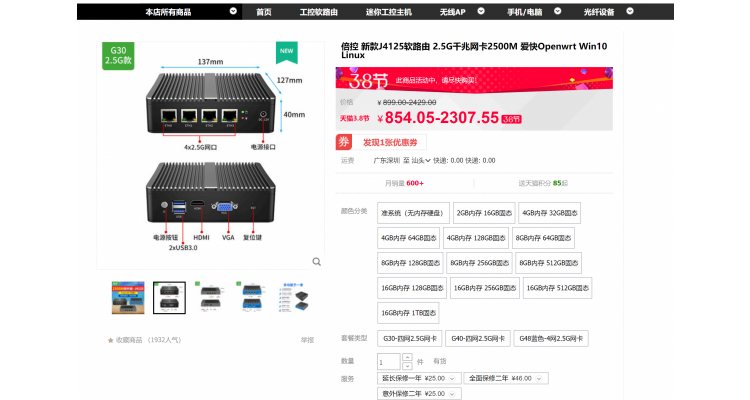Select the first colorful product thumbnail

point(128,298)
